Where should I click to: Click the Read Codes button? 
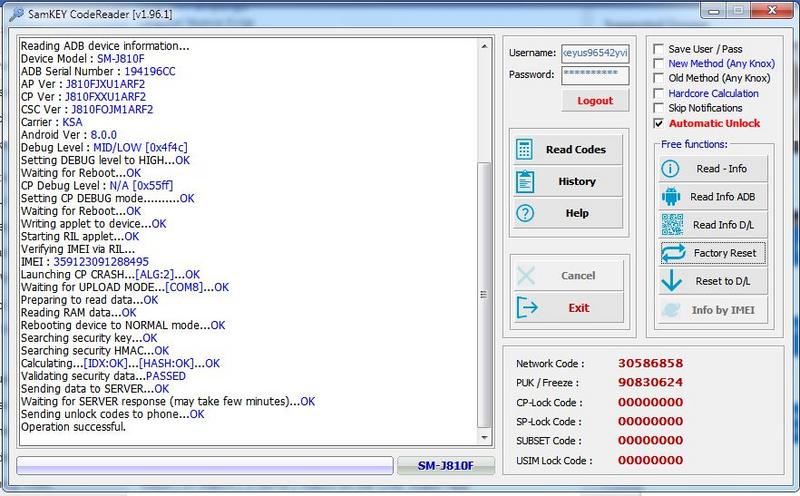[568, 150]
